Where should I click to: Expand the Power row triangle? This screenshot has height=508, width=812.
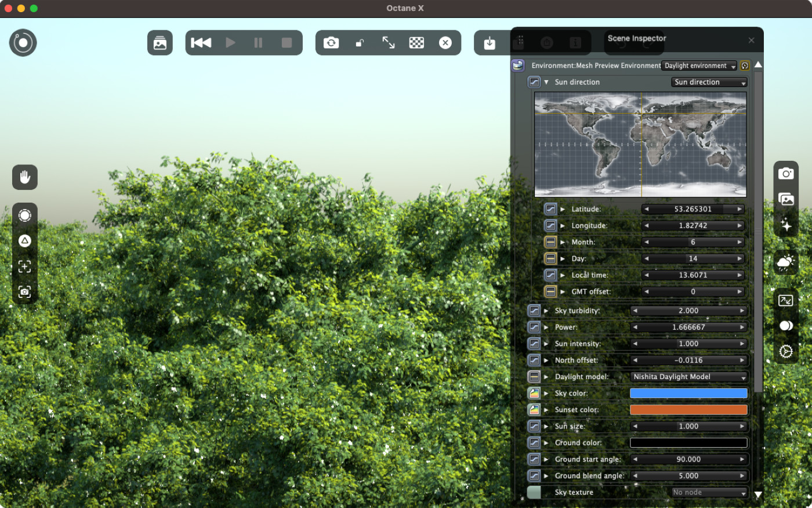pyautogui.click(x=546, y=327)
